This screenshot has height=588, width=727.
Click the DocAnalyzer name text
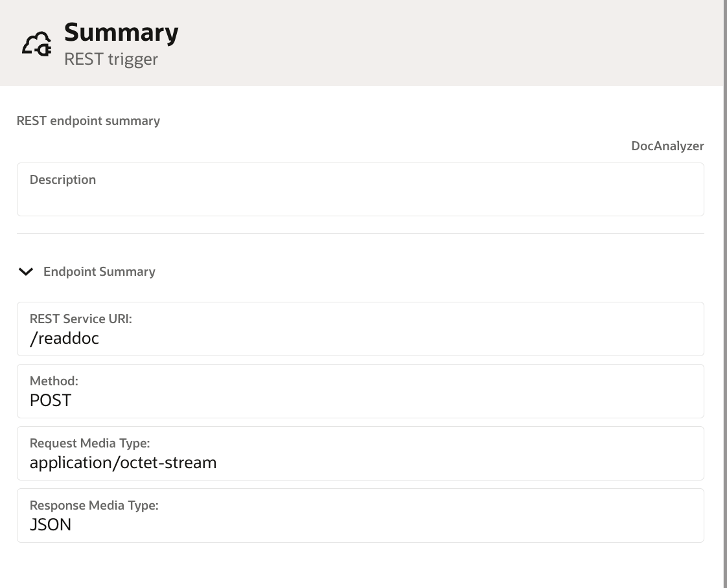click(x=667, y=146)
